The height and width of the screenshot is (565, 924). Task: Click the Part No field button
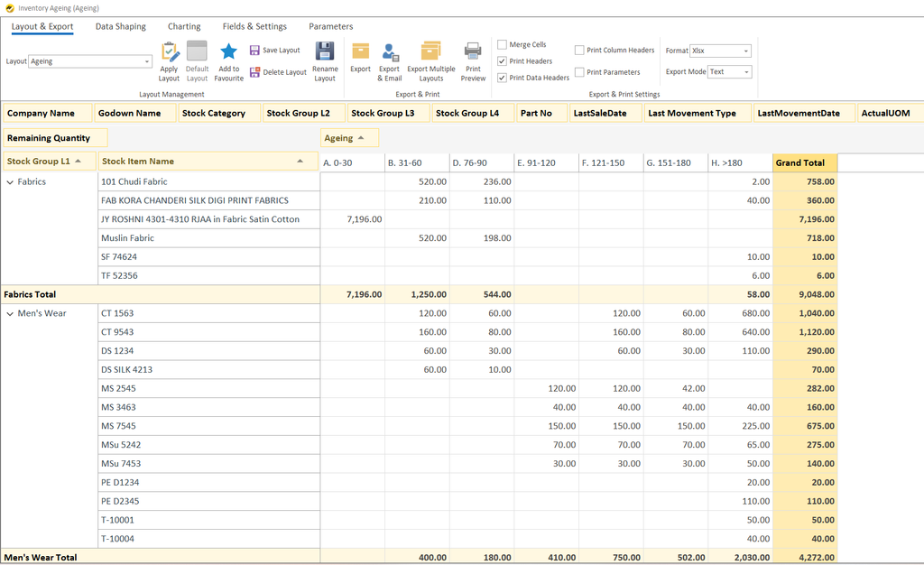tap(542, 113)
